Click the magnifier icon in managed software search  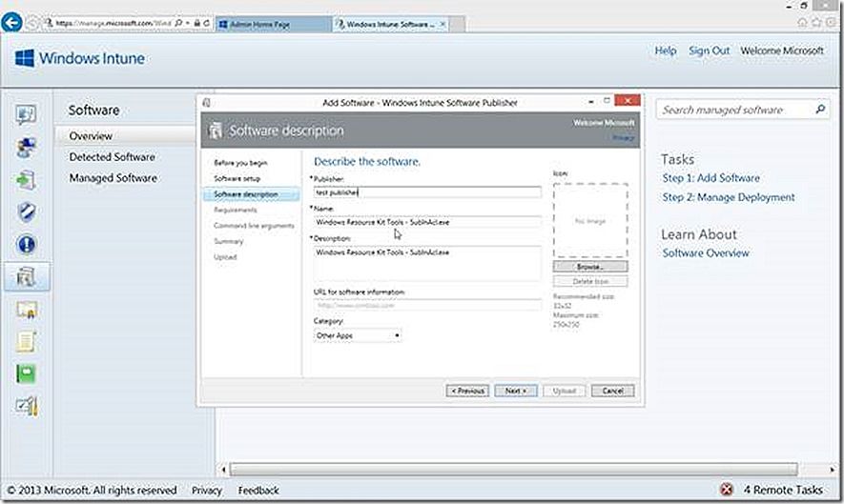[820, 110]
